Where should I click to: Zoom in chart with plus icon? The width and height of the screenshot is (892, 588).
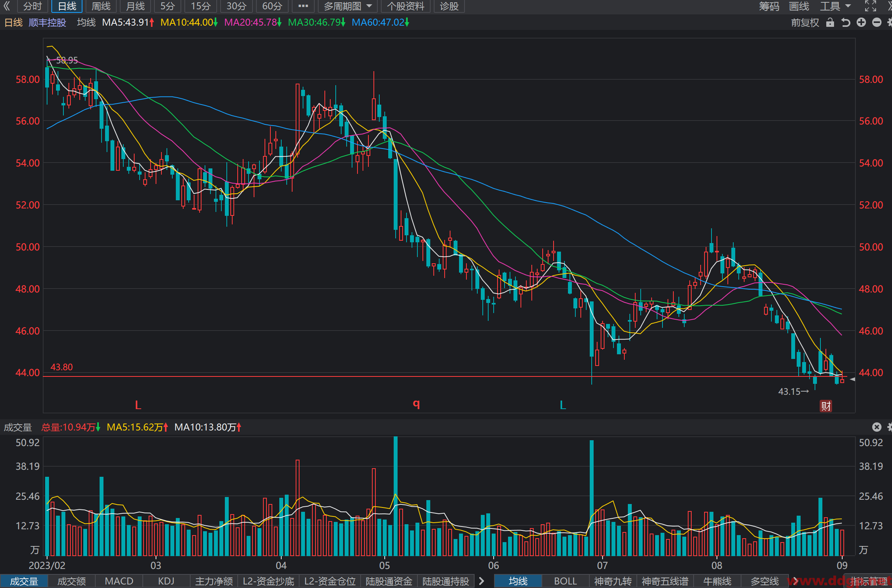861,23
